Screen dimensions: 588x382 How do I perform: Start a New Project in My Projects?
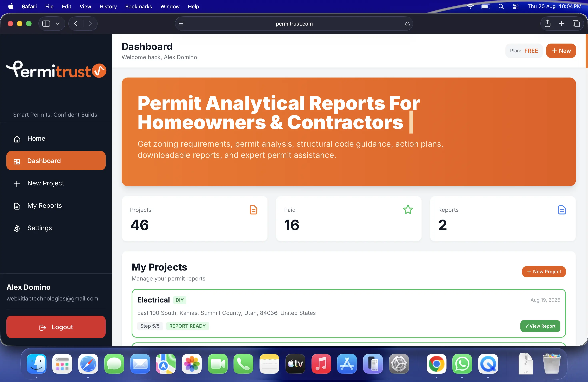(x=544, y=272)
